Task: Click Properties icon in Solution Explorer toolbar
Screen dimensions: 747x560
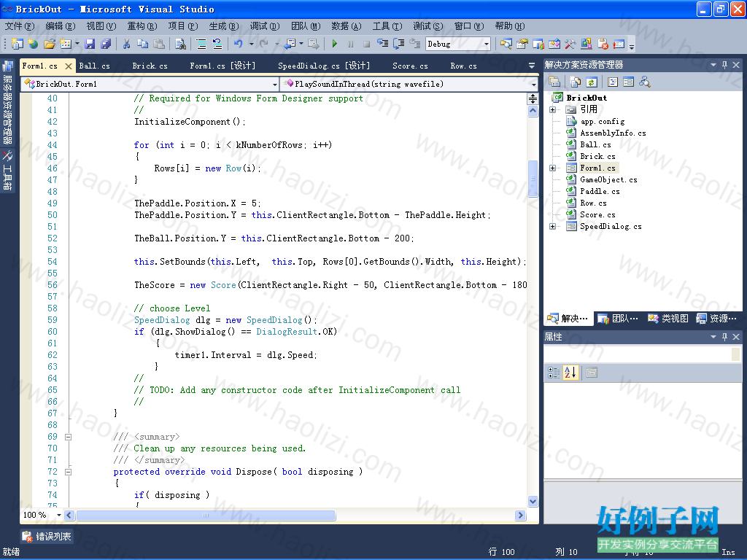Action: [554, 82]
